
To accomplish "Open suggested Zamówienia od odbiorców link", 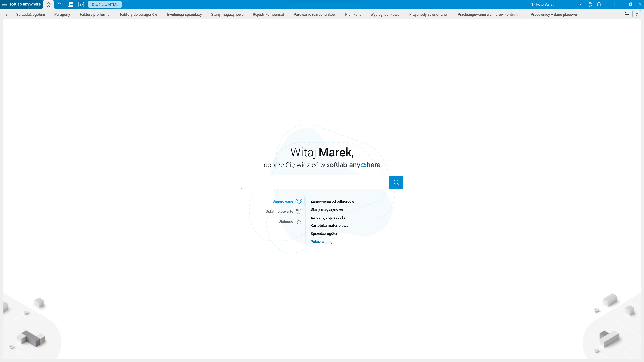I will click(x=332, y=201).
